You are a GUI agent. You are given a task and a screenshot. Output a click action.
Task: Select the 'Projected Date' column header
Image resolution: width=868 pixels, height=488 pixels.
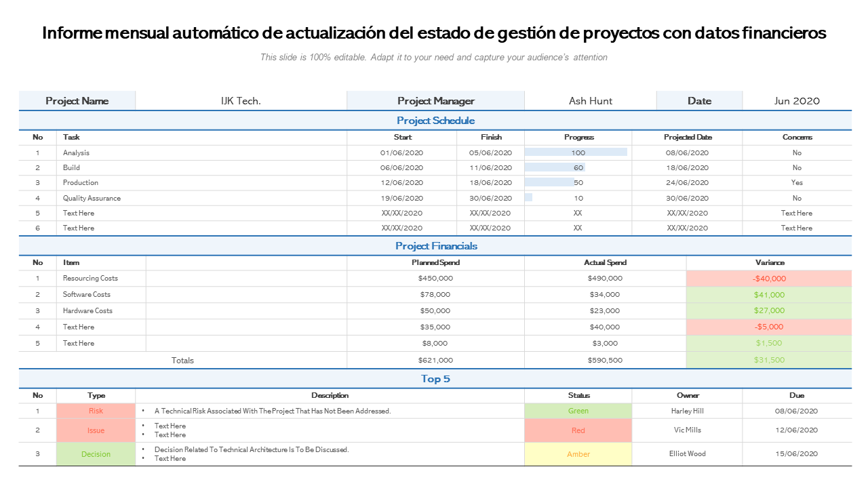688,138
